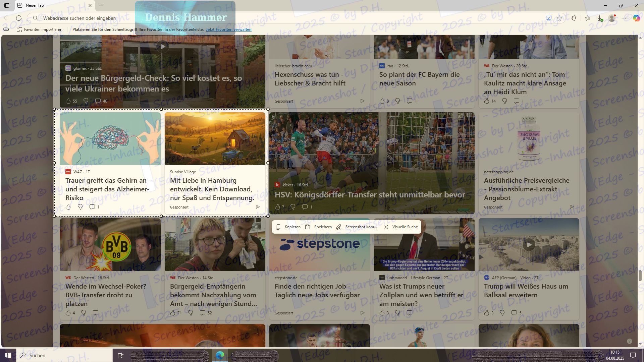Click 'Favoriten importieren' button
The height and width of the screenshot is (362, 644).
pos(40,29)
